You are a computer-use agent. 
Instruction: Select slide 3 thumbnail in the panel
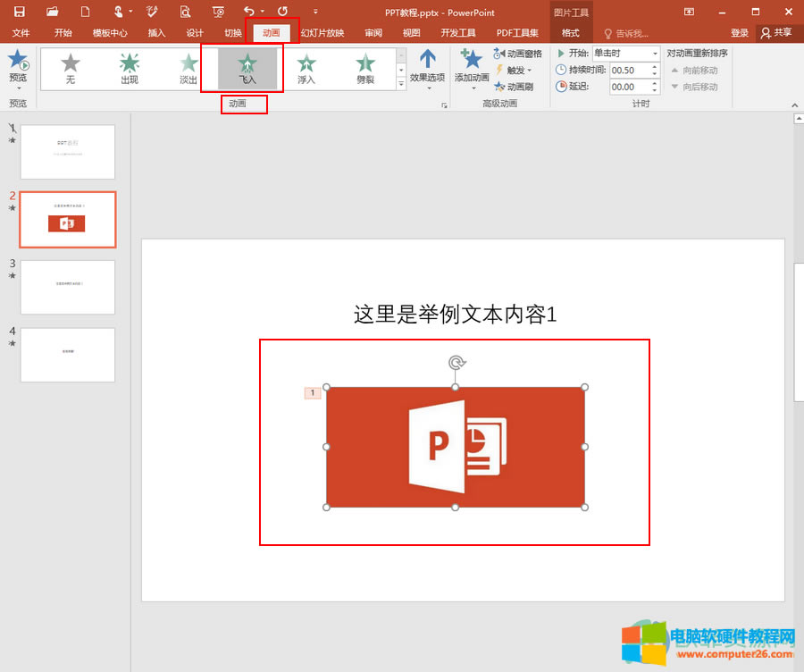[x=68, y=287]
